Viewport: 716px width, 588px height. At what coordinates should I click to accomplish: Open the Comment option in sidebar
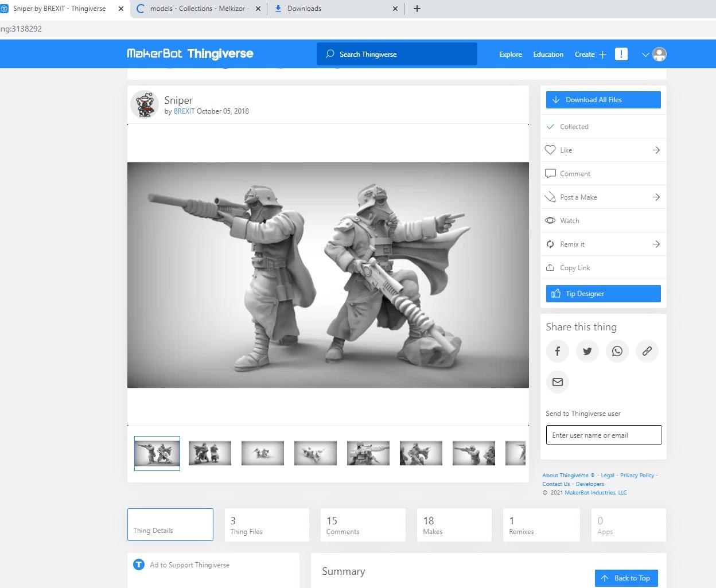(575, 173)
